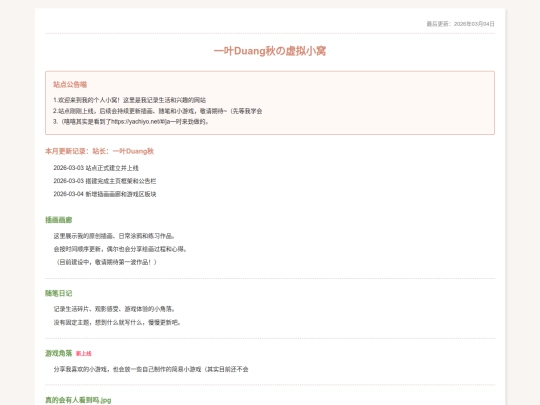Image resolution: width=540 pixels, height=405 pixels.
Task: Click the 游戏角落 section heading
Action: coord(59,353)
